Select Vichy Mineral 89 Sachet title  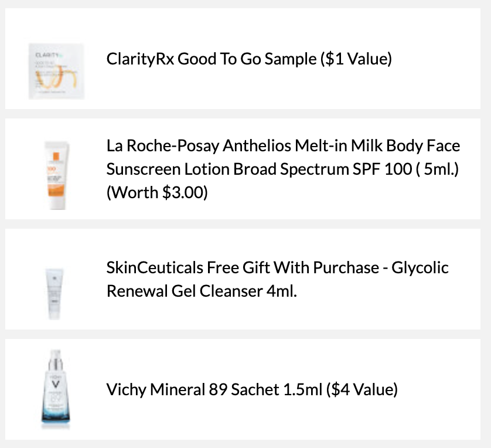pos(252,389)
